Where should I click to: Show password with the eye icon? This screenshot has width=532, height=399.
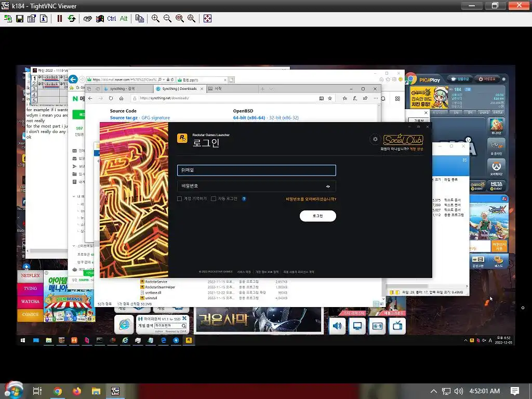pos(328,187)
